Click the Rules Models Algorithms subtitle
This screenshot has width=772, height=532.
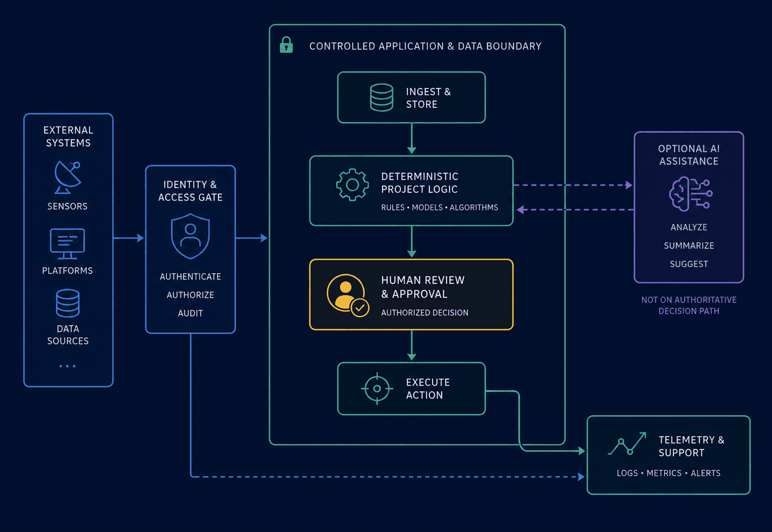click(x=440, y=207)
